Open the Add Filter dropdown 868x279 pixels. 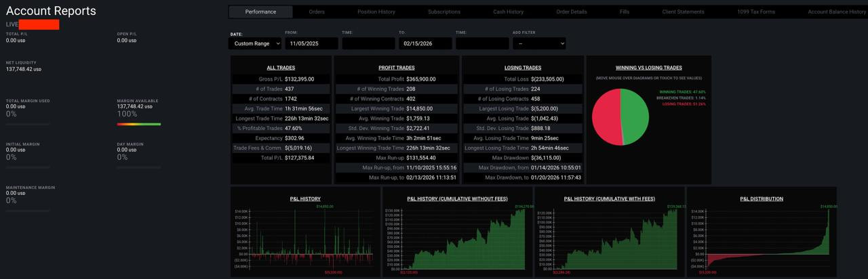click(538, 43)
